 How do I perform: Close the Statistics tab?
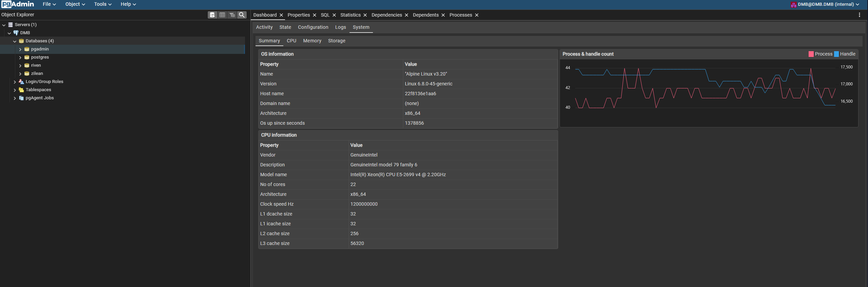[x=365, y=15]
